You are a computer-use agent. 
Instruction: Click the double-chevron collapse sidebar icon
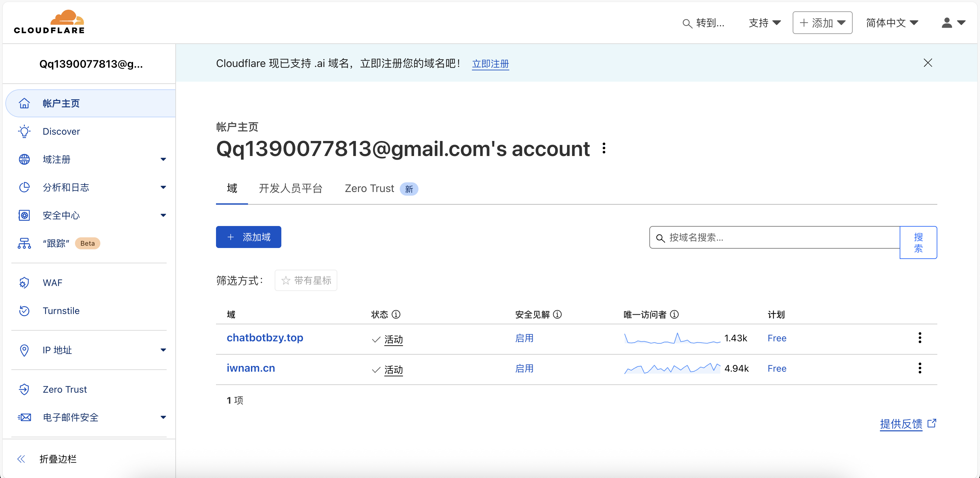coord(21,459)
